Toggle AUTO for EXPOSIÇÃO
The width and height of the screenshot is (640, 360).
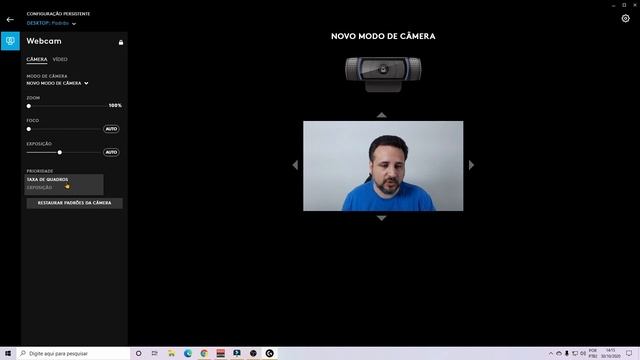(111, 152)
